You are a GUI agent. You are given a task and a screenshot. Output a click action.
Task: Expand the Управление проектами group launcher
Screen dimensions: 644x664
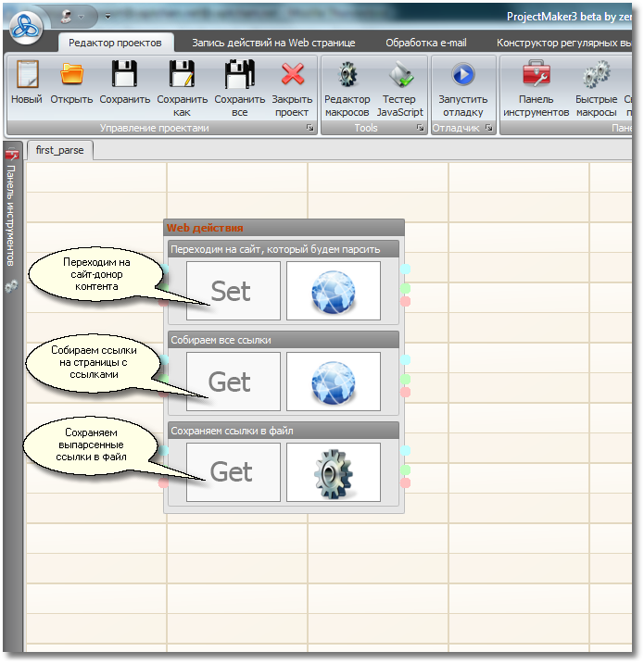point(309,129)
